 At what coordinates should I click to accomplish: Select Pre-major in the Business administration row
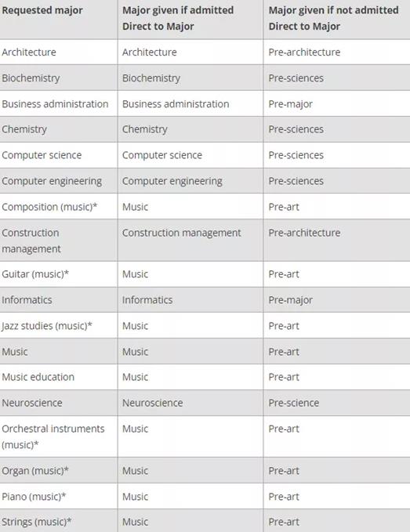coord(291,104)
